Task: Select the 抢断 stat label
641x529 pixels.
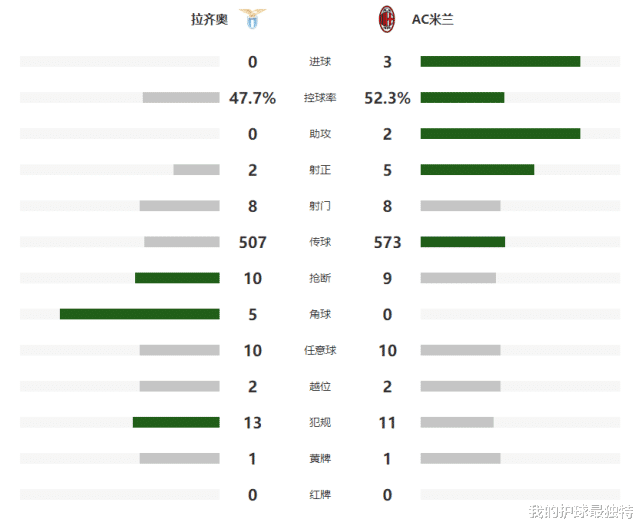Action: (x=320, y=278)
